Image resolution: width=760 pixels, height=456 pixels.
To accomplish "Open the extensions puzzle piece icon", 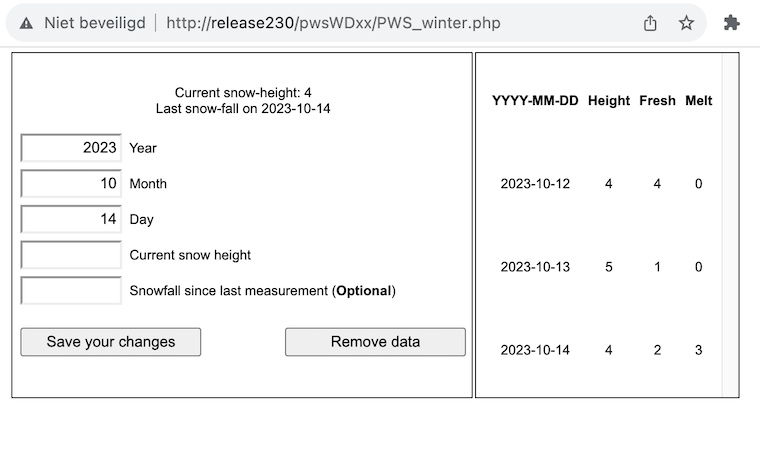I will (731, 23).
